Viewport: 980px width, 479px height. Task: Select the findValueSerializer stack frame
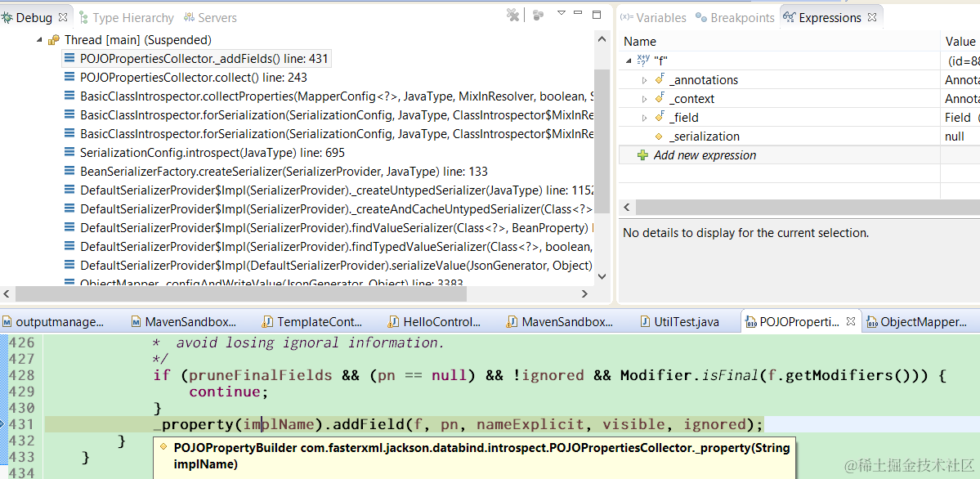(x=337, y=227)
